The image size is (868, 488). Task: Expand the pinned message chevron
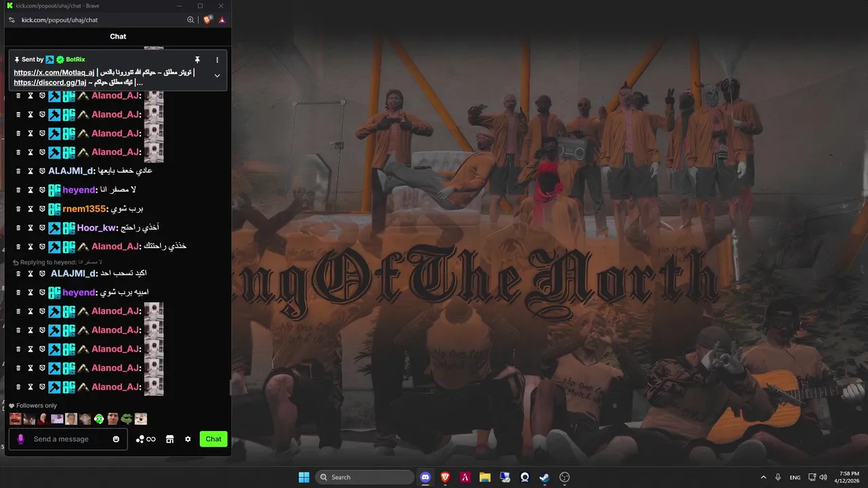[217, 75]
